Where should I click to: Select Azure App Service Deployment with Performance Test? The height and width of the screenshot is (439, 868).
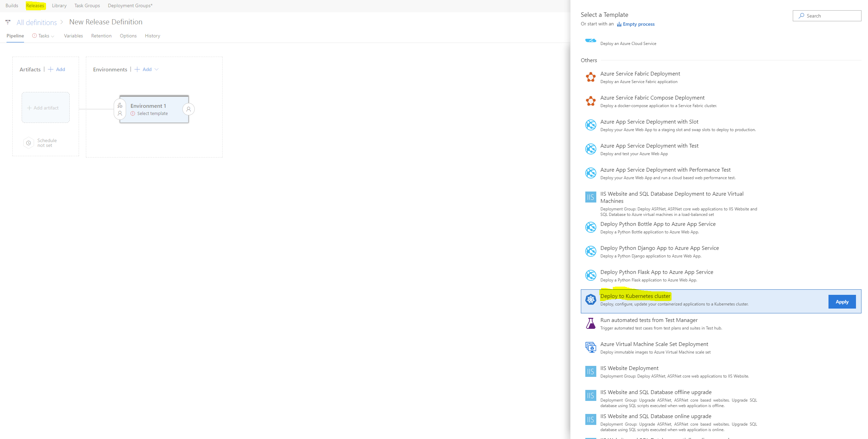click(665, 170)
